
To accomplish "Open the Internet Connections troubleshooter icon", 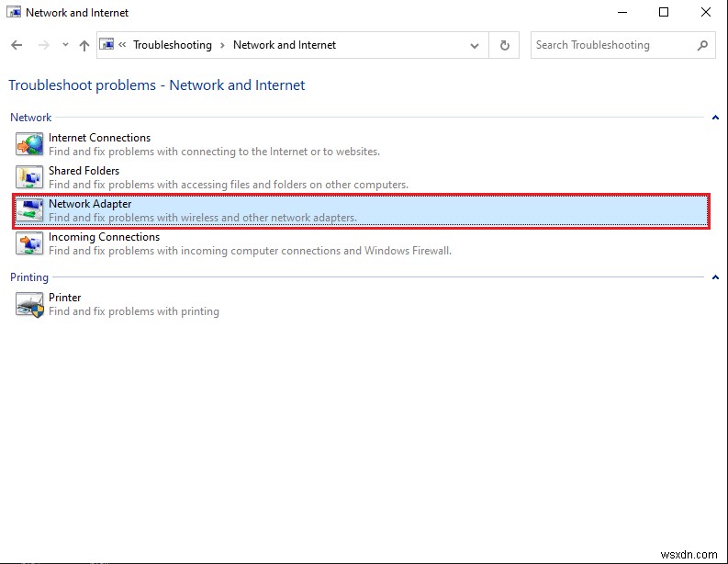I will 29,144.
